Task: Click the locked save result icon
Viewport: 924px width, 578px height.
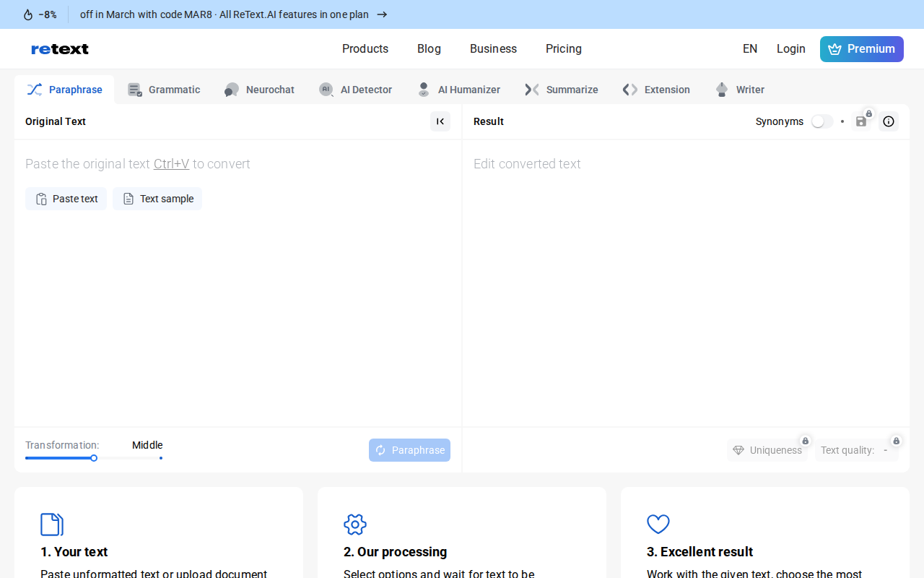Action: tap(862, 121)
